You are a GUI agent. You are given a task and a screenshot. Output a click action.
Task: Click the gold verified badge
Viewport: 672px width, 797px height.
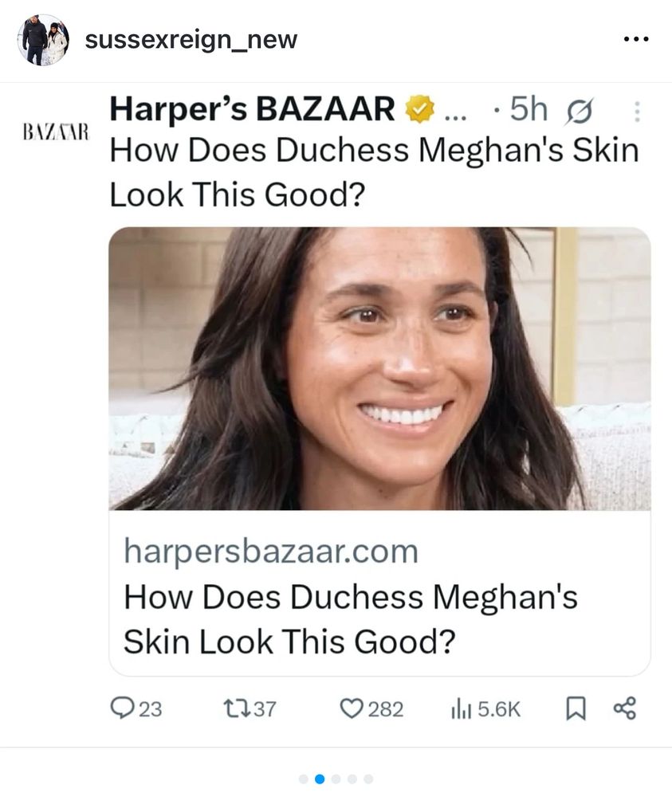419,110
